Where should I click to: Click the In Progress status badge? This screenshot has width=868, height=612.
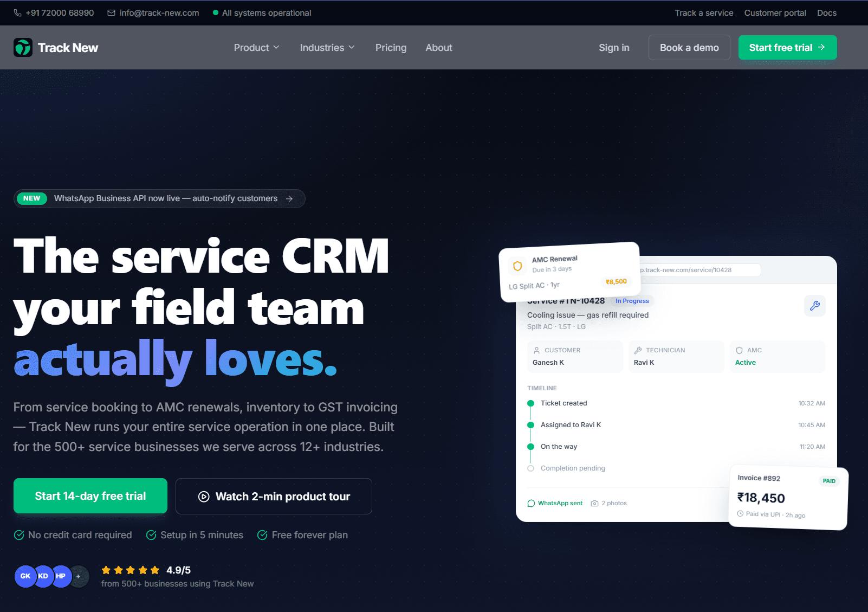632,301
